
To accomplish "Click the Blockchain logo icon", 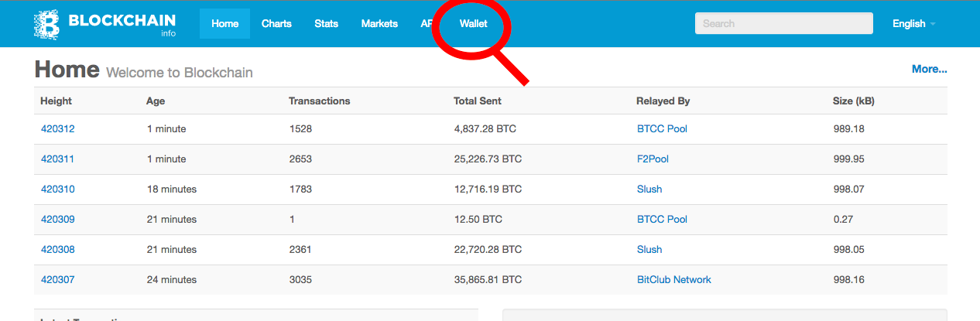I will pos(46,23).
